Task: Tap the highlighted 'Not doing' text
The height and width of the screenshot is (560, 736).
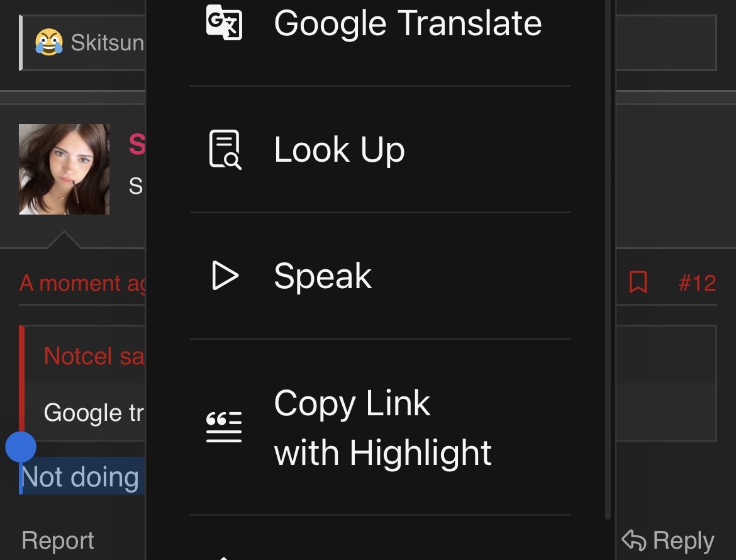Action: point(81,478)
